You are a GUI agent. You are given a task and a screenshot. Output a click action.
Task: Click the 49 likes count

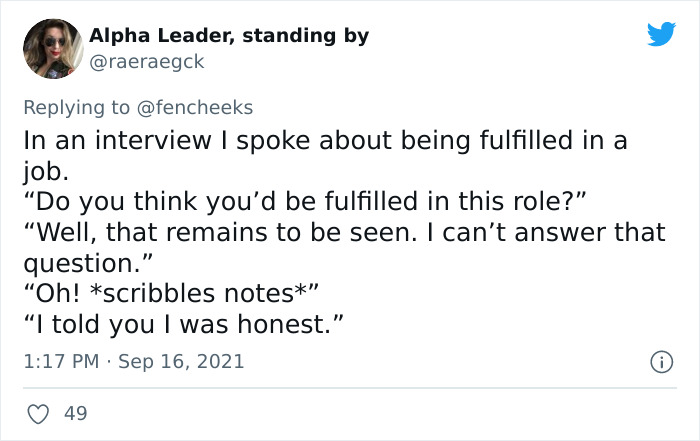click(x=74, y=412)
